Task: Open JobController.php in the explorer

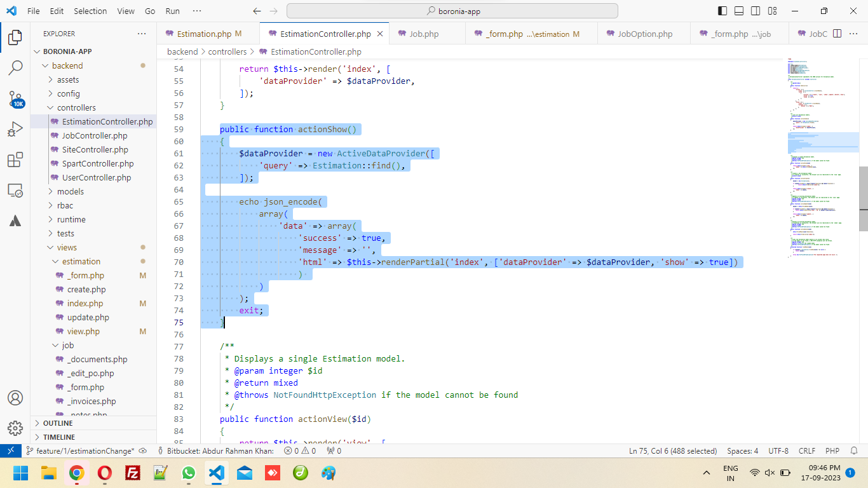Action: point(94,135)
